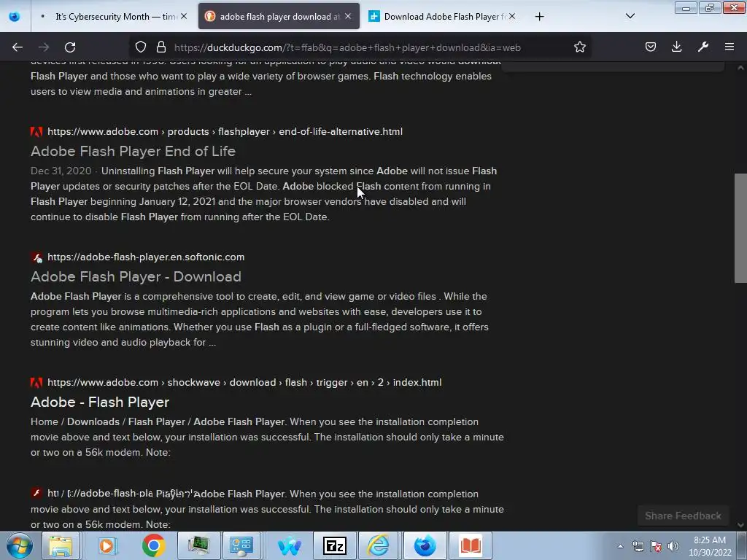Image resolution: width=747 pixels, height=560 pixels.
Task: Open the Control Panel taskbar icon
Action: pos(241,545)
